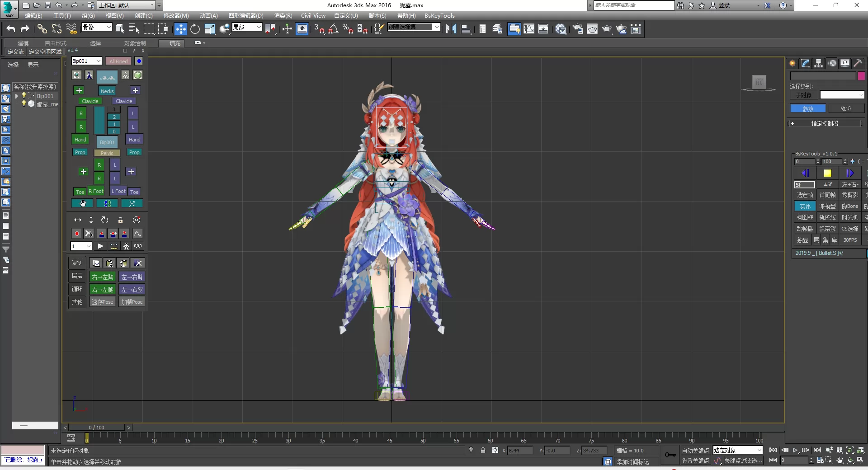Select the Rotate tool in main toolbar
The height and width of the screenshot is (470, 868).
(x=195, y=29)
